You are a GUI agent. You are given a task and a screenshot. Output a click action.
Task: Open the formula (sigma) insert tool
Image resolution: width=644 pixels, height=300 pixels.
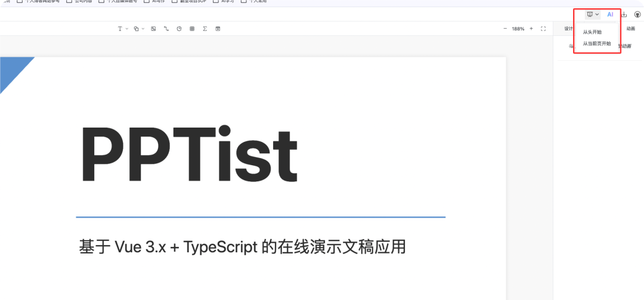tap(205, 29)
